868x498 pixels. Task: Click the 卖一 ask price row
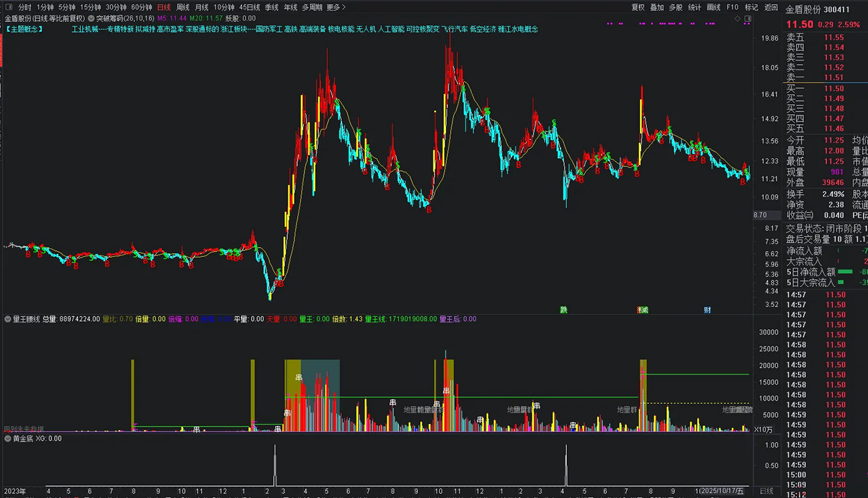pos(825,77)
